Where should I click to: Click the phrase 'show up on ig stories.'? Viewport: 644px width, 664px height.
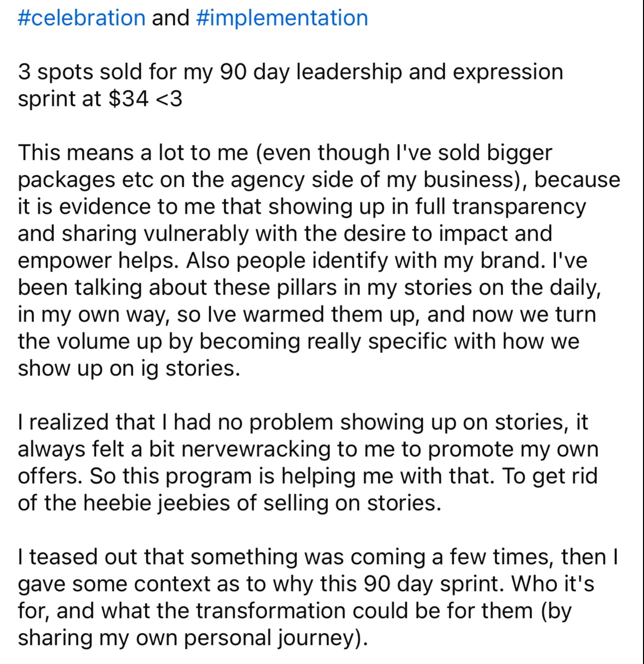129,368
